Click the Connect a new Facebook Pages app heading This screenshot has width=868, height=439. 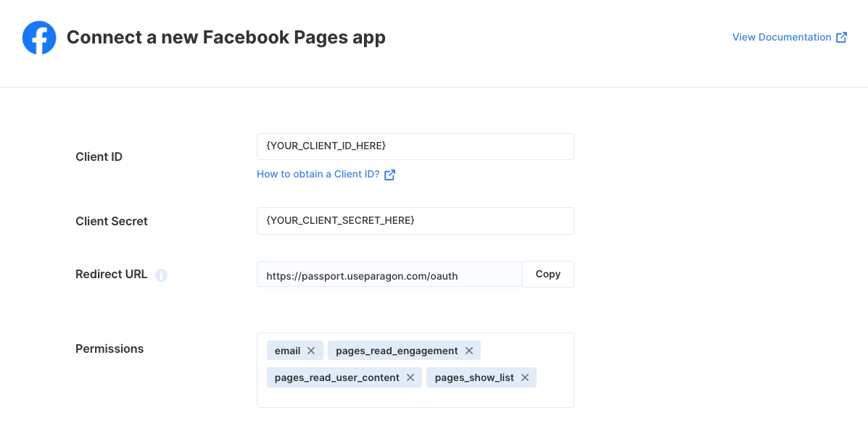[x=226, y=37]
